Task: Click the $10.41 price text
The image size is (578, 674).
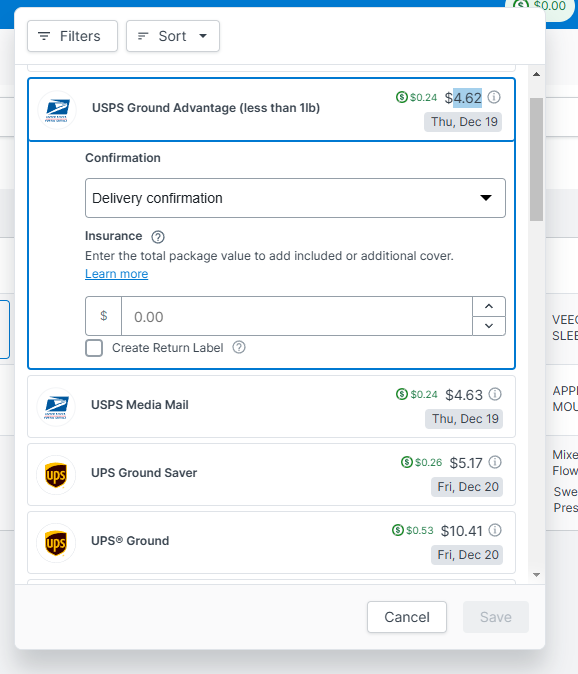Action: click(x=462, y=531)
